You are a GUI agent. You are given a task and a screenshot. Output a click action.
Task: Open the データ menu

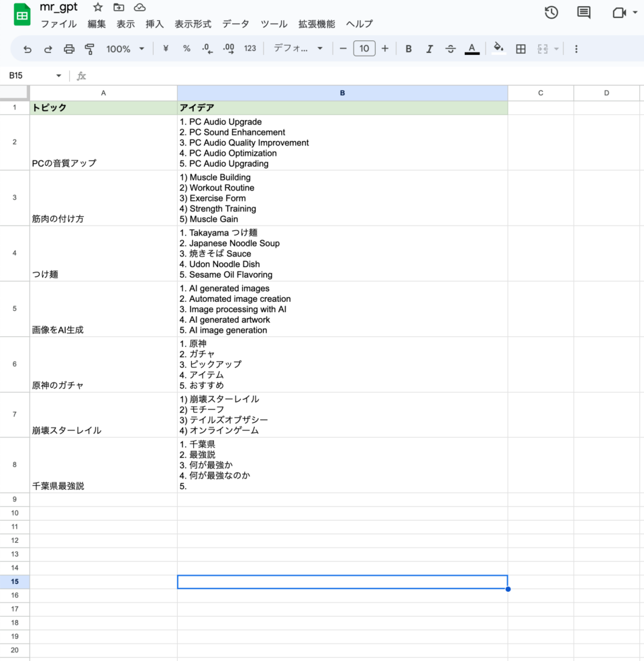[235, 24]
